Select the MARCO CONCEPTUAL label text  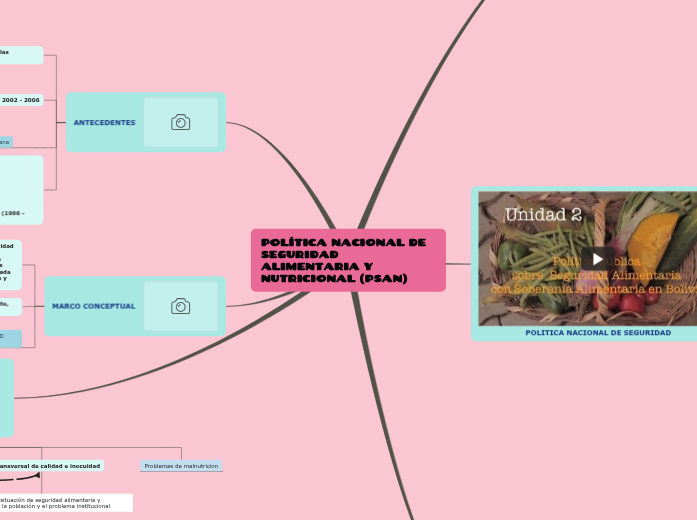(x=93, y=306)
